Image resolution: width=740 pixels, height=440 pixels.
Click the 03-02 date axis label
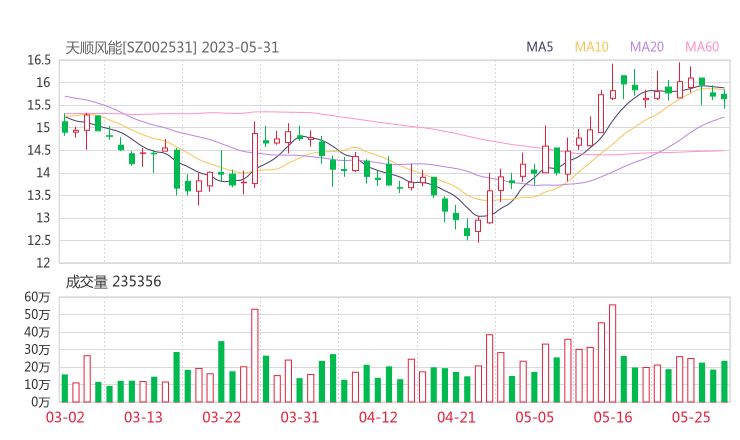point(65,417)
